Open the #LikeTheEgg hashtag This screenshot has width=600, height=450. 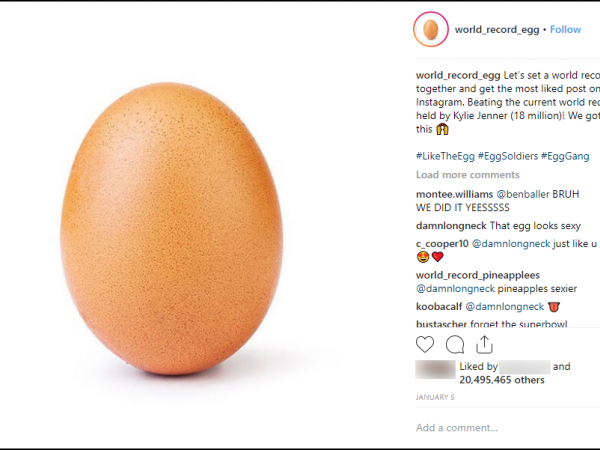[446, 156]
